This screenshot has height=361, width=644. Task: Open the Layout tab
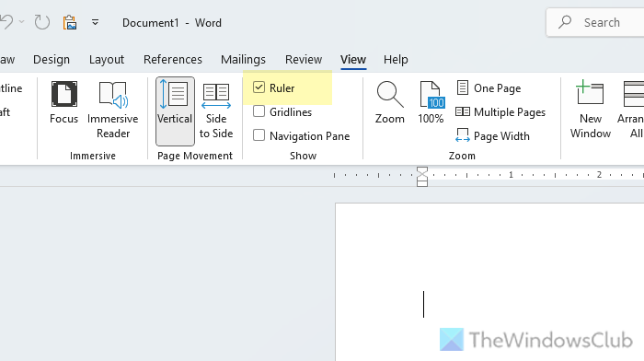[x=107, y=60]
